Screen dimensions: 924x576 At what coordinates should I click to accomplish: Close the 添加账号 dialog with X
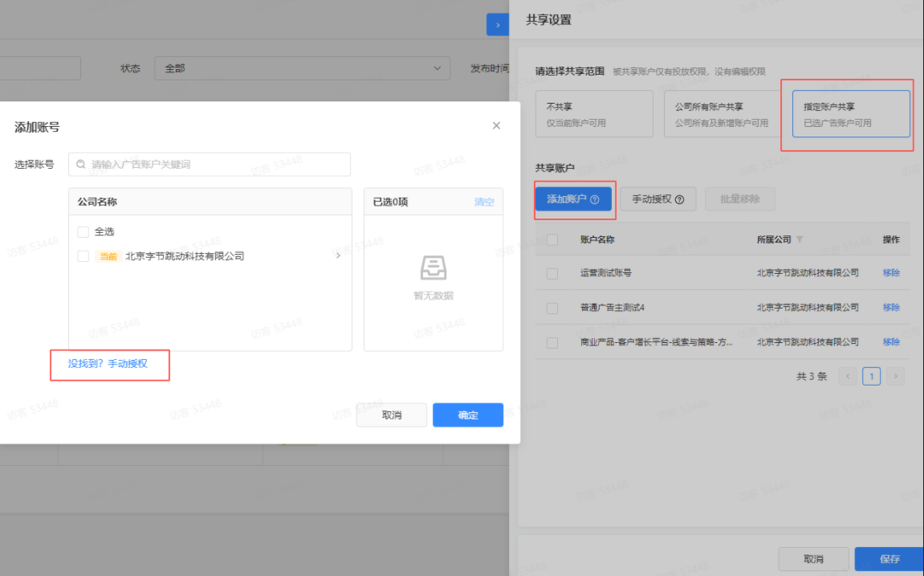496,125
